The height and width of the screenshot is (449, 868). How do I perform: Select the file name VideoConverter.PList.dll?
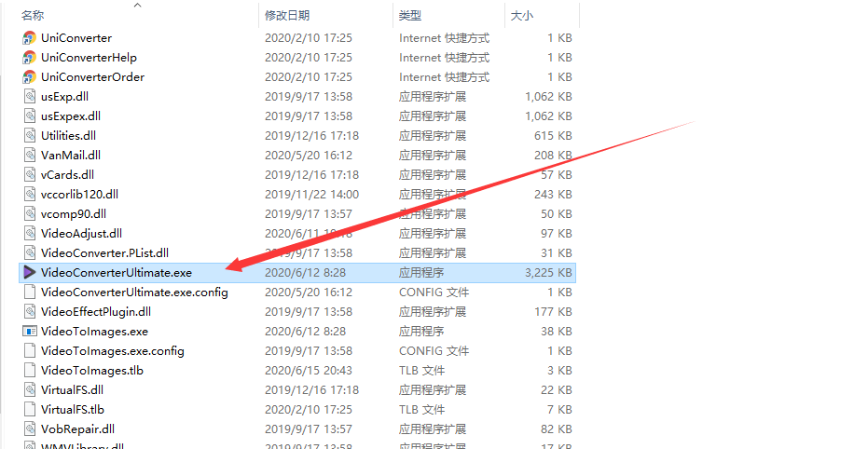click(104, 253)
